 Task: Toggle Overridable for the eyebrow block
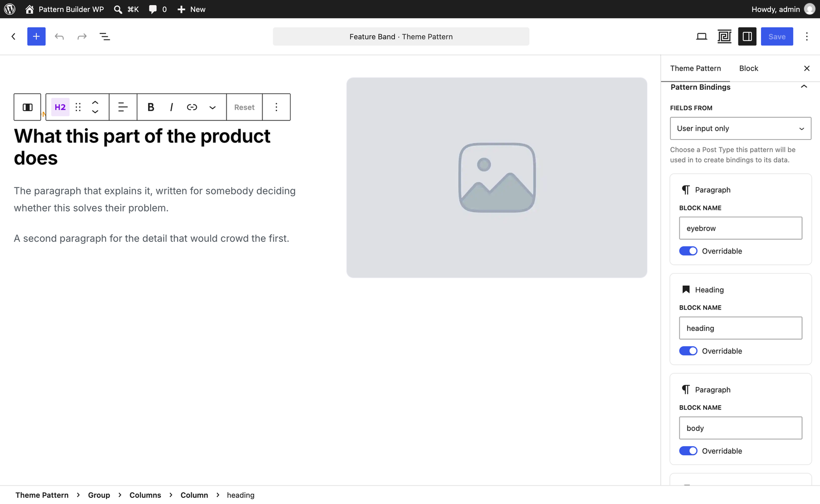(688, 251)
